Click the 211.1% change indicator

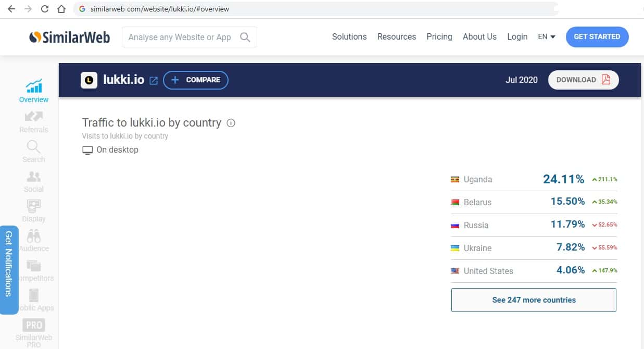click(x=604, y=179)
